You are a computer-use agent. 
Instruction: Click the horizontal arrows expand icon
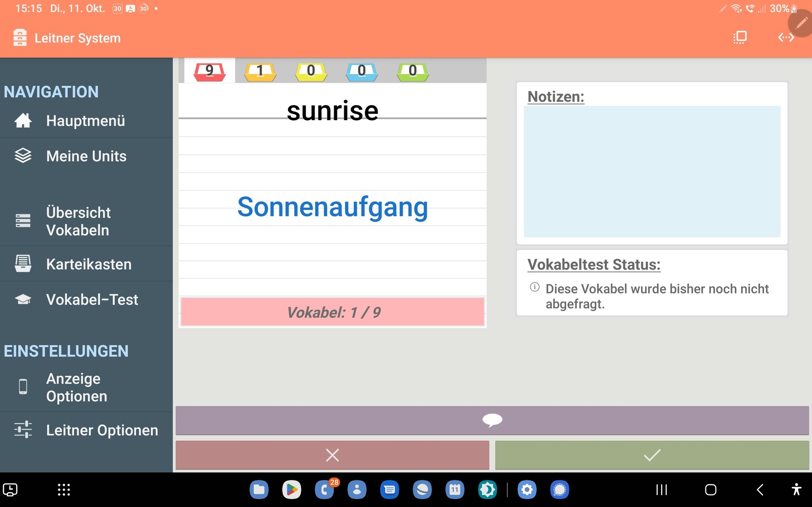point(786,38)
